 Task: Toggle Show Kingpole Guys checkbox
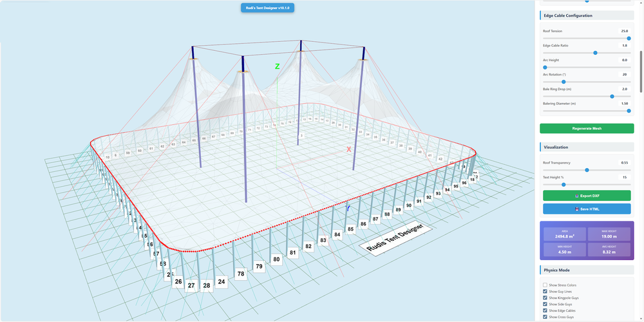[x=545, y=298]
